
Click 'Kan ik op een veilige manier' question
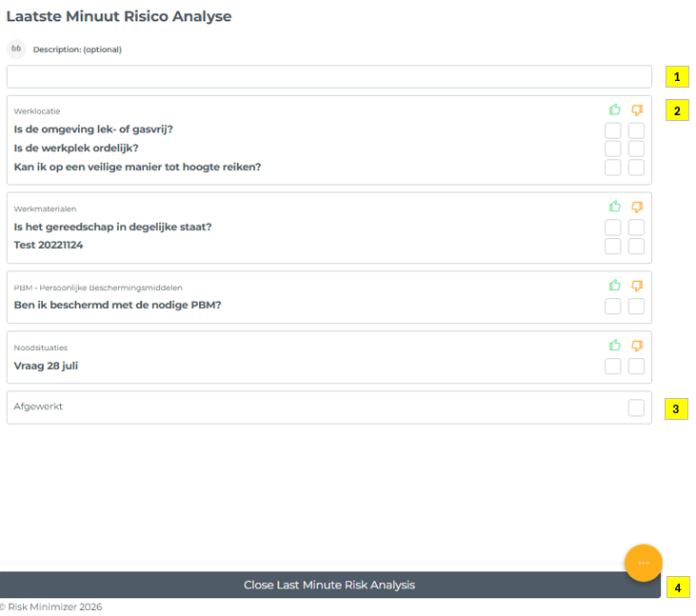click(x=137, y=167)
